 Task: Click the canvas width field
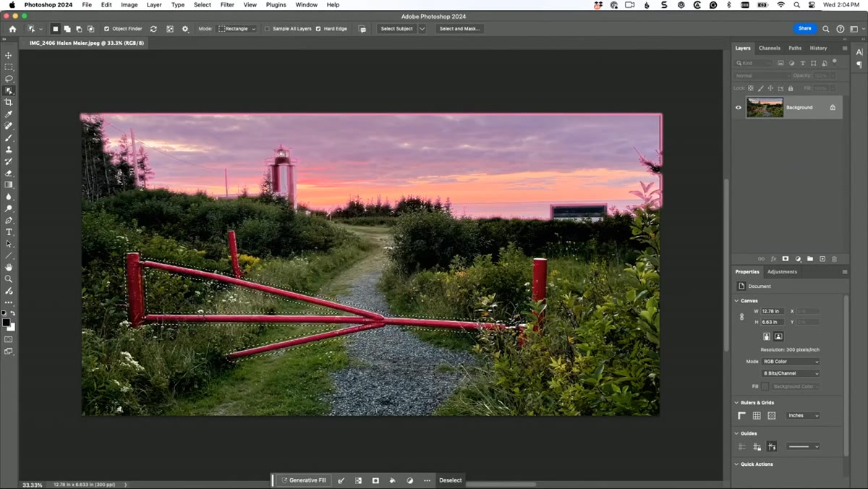tap(773, 312)
